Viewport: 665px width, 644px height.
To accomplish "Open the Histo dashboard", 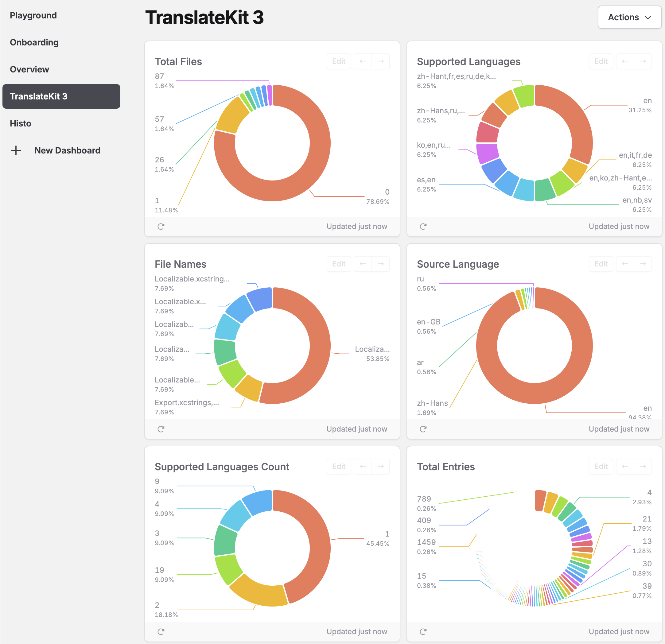I will click(20, 123).
